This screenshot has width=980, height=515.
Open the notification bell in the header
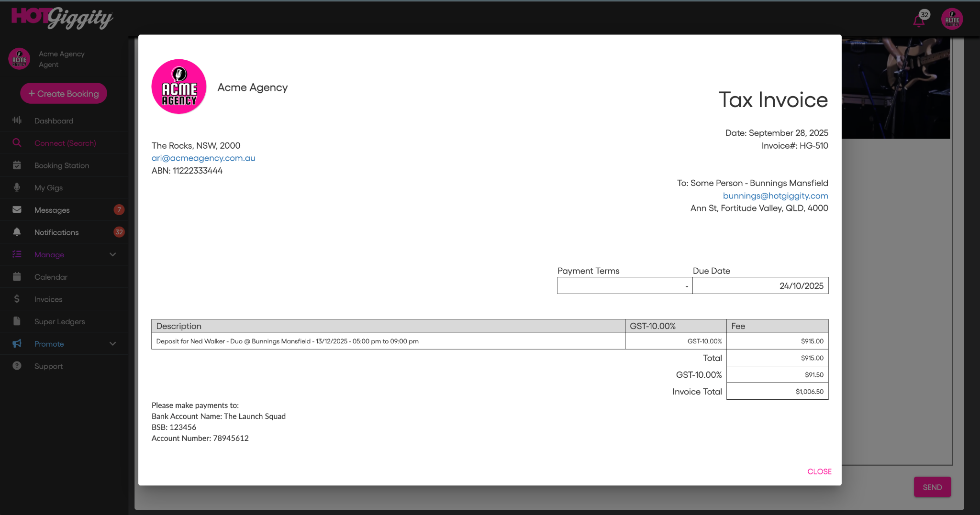918,21
